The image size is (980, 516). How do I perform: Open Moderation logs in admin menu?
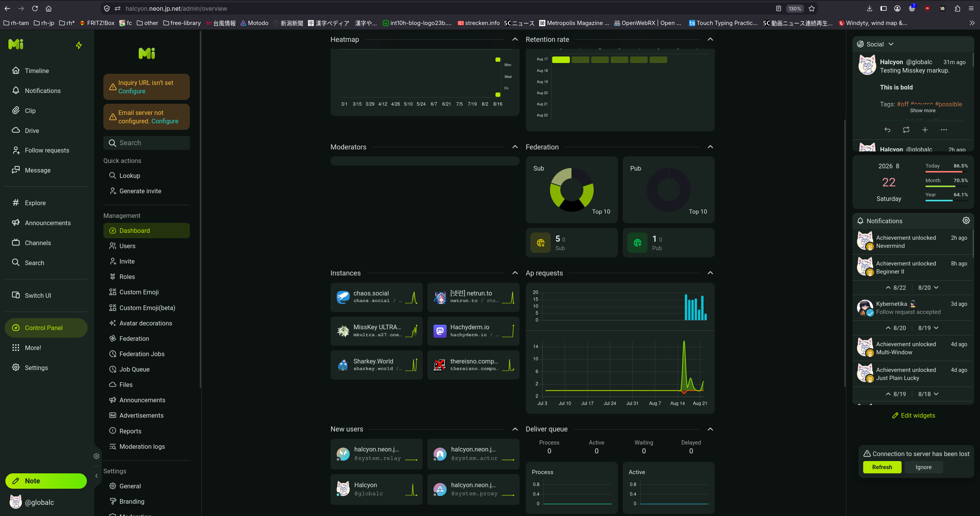click(x=146, y=446)
